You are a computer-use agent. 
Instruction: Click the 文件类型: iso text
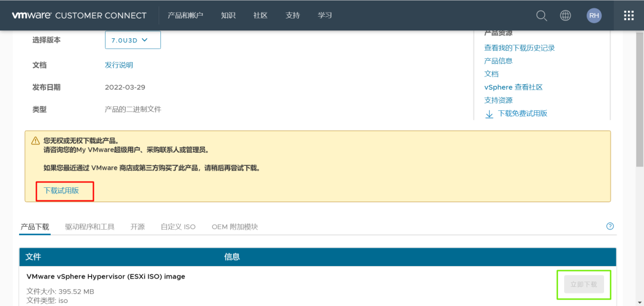click(47, 301)
